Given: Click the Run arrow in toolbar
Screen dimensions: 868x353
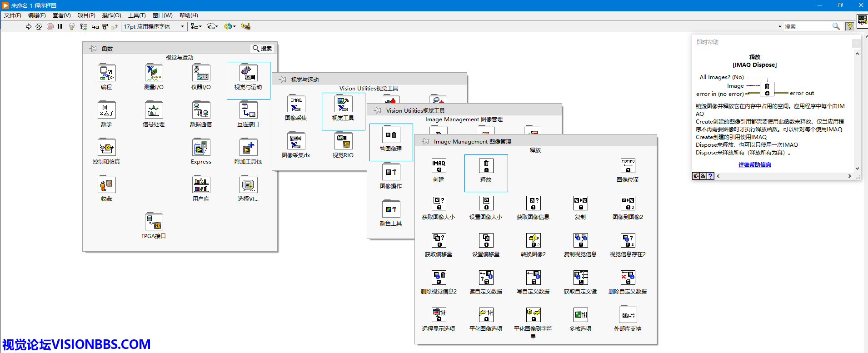Looking at the screenshot, I should tap(29, 27).
